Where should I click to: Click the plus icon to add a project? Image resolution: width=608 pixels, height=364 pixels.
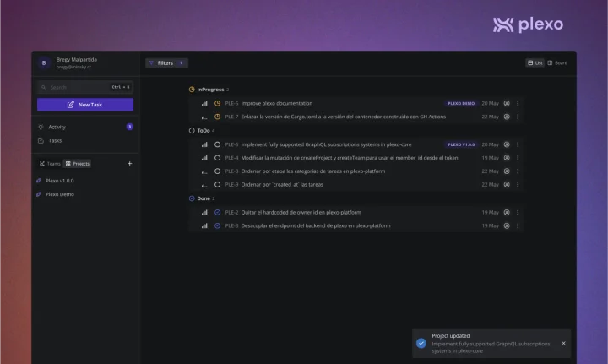coord(129,164)
